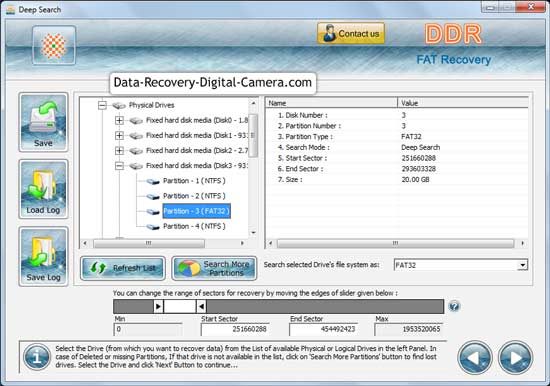
Task: Close the Deep Search window
Action: coord(531,7)
